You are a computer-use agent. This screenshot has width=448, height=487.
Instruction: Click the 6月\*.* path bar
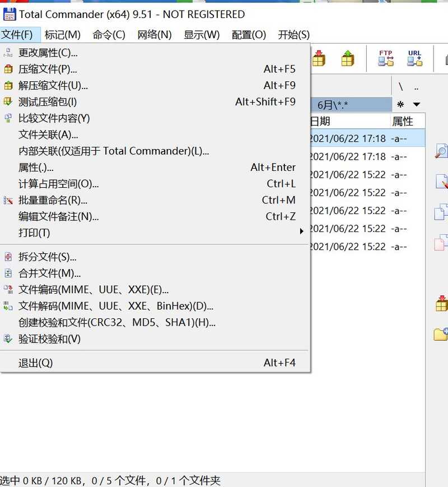point(351,105)
